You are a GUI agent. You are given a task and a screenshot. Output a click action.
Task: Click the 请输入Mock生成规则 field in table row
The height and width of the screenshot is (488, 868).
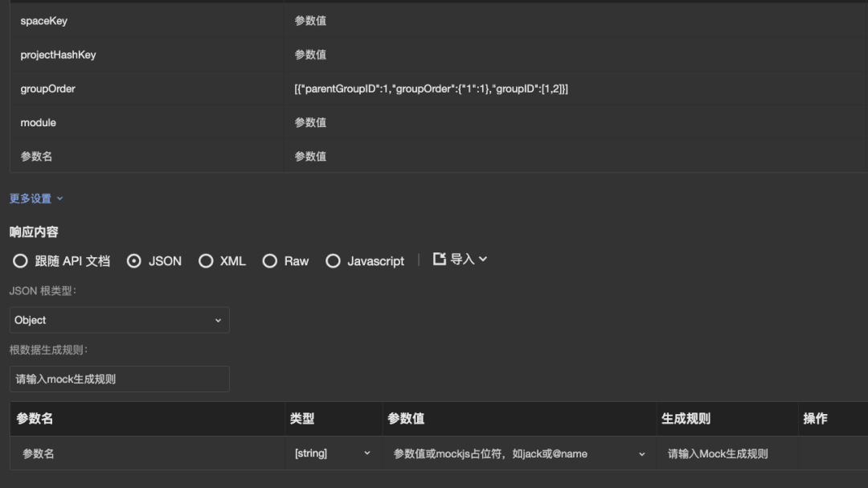(x=727, y=453)
